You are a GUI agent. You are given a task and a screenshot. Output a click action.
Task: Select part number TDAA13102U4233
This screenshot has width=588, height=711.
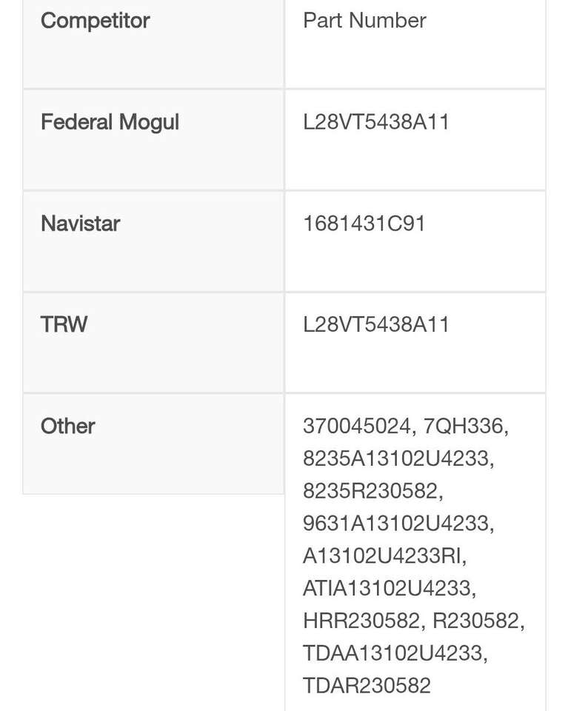click(x=393, y=653)
